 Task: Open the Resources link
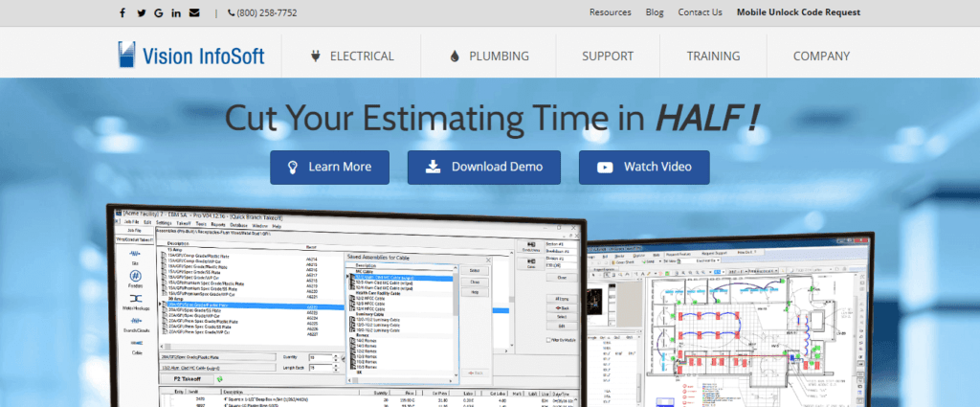[x=610, y=11]
